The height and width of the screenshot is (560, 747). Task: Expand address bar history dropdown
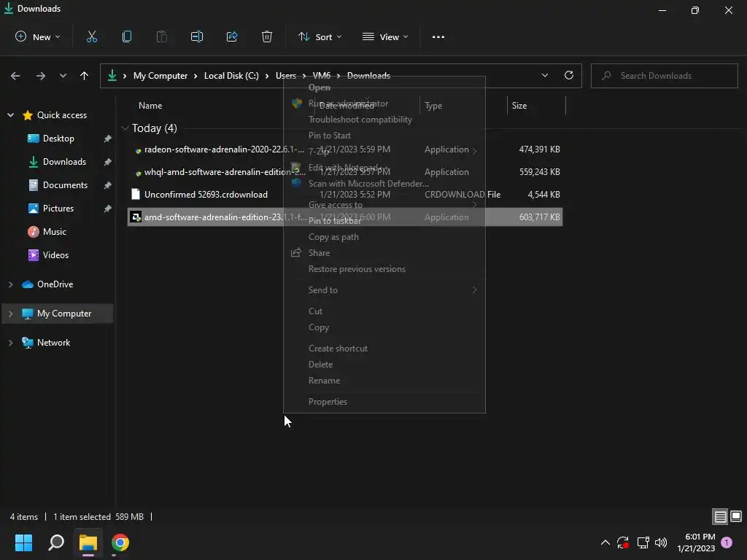(x=544, y=75)
